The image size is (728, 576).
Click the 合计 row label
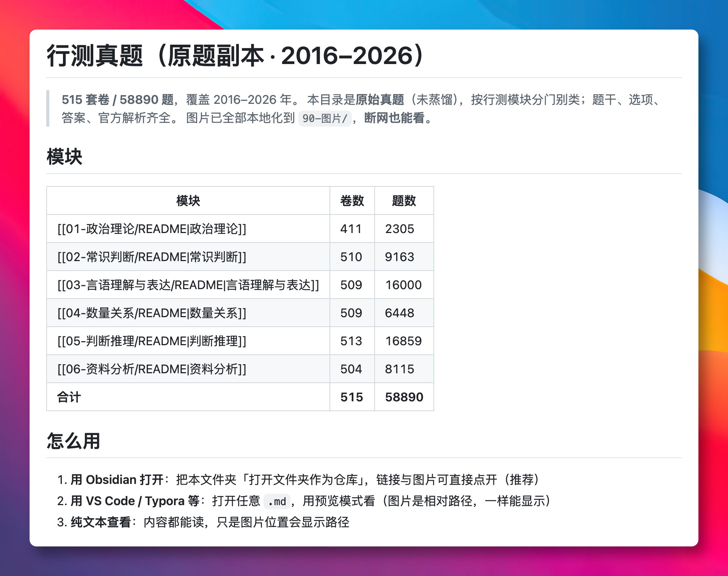(x=69, y=397)
